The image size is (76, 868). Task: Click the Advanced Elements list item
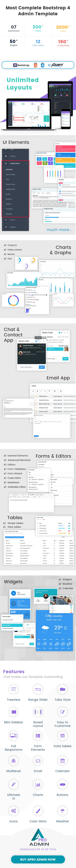point(17,460)
